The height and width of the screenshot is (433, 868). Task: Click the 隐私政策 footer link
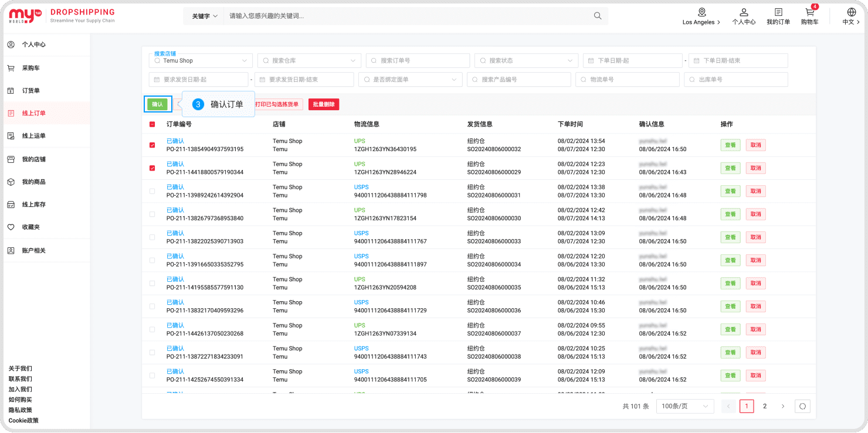click(x=21, y=410)
